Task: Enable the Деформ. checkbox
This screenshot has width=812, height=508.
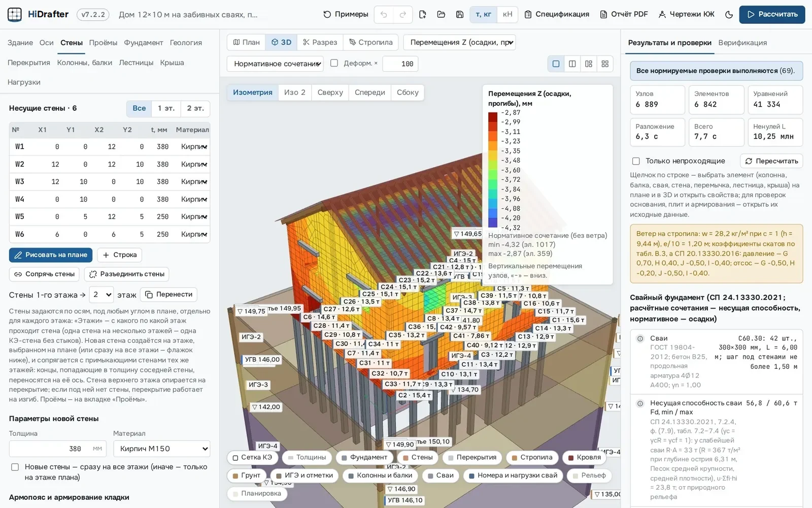Action: [334, 63]
